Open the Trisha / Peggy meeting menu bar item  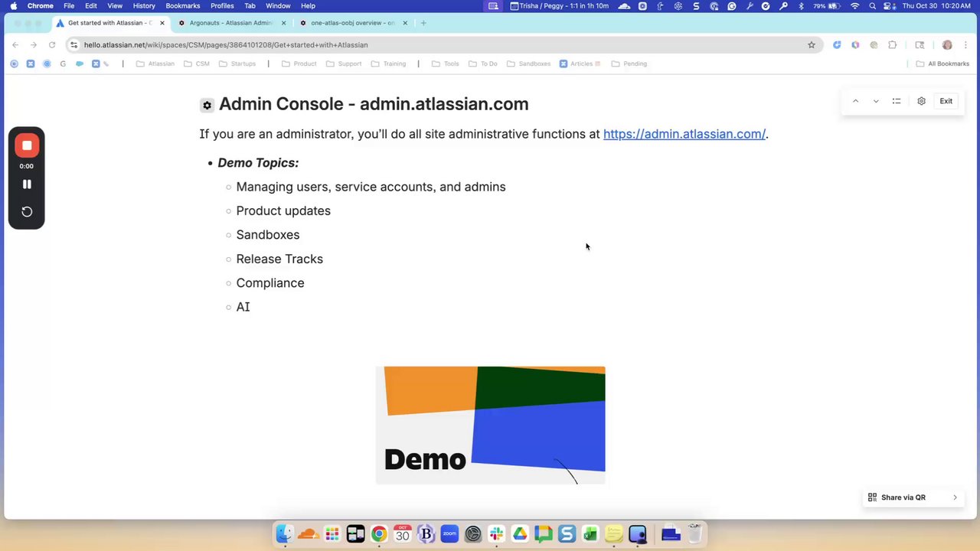(x=560, y=5)
